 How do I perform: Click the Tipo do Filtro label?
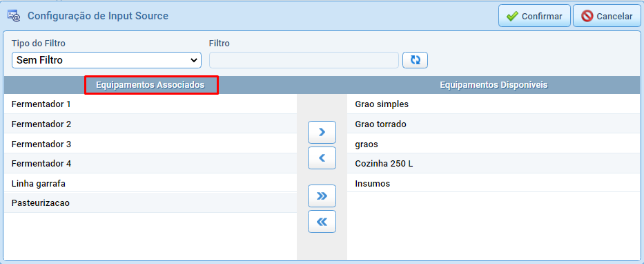pos(39,43)
